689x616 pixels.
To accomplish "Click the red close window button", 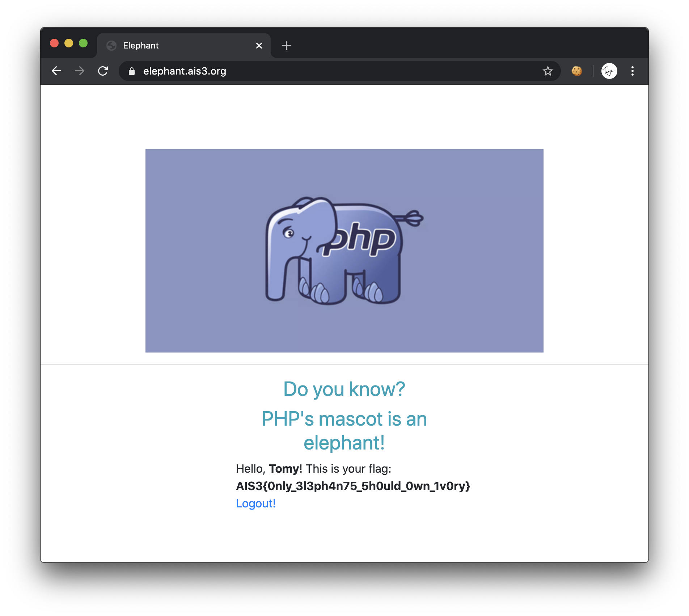I will coord(54,43).
